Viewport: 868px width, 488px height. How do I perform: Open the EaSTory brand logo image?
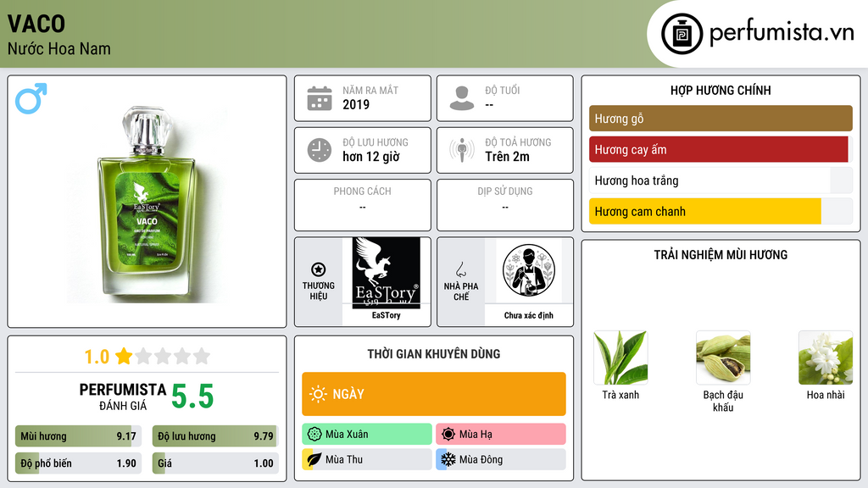[386, 273]
